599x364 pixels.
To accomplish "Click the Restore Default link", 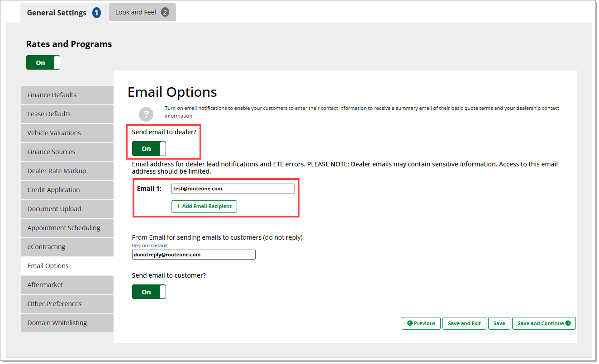I will (x=150, y=246).
